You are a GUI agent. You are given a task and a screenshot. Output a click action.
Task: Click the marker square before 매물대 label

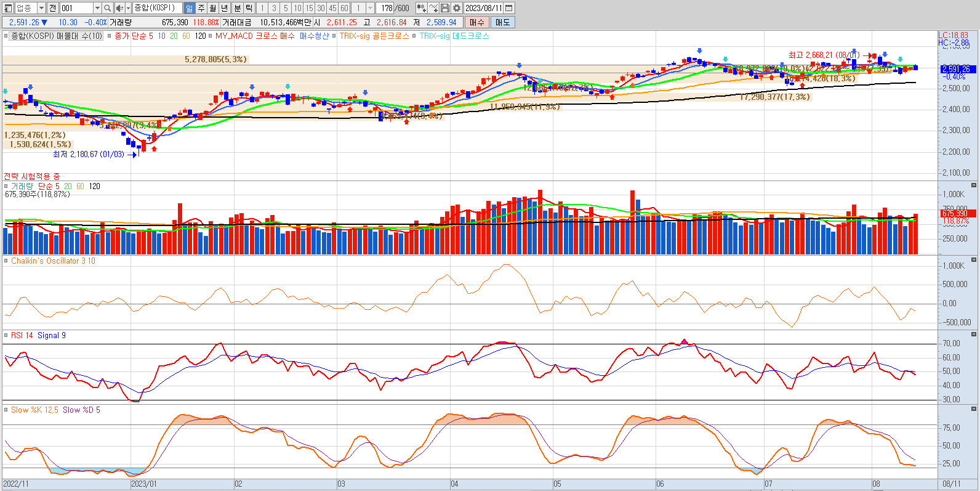point(6,36)
